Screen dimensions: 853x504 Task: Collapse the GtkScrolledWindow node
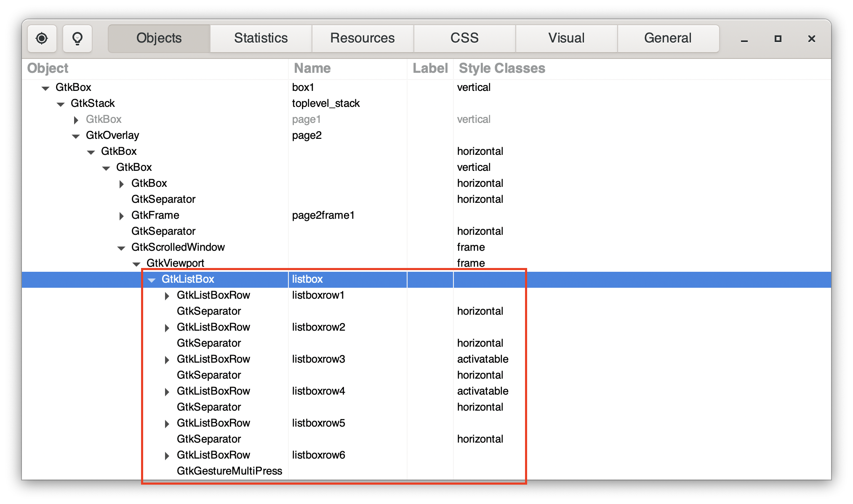pos(121,248)
